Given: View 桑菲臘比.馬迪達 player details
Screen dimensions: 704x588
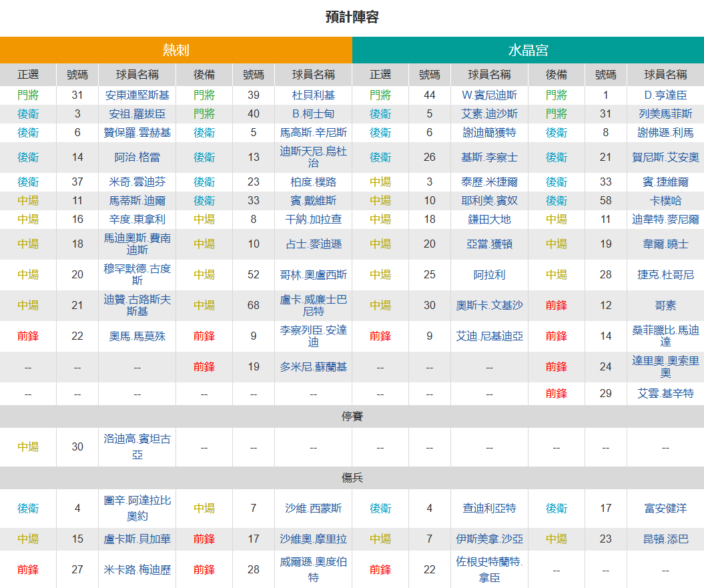Looking at the screenshot, I should pyautogui.click(x=665, y=336).
